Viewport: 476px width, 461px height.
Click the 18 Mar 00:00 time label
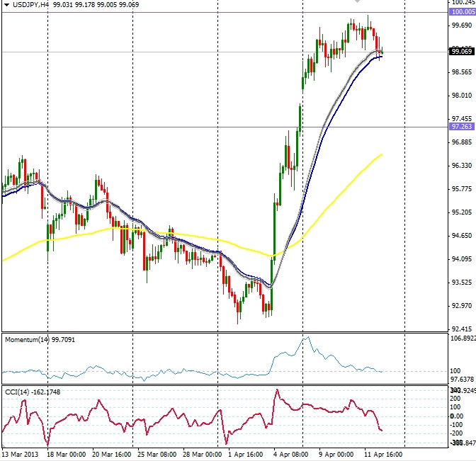[67, 454]
